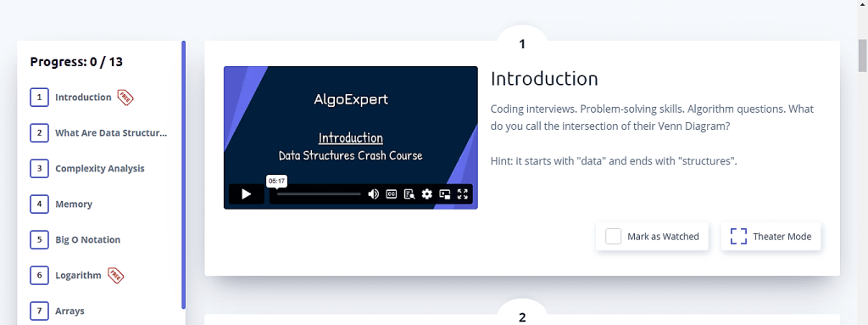Click the number 7 lesson box
This screenshot has width=868, height=325.
pyautogui.click(x=39, y=311)
